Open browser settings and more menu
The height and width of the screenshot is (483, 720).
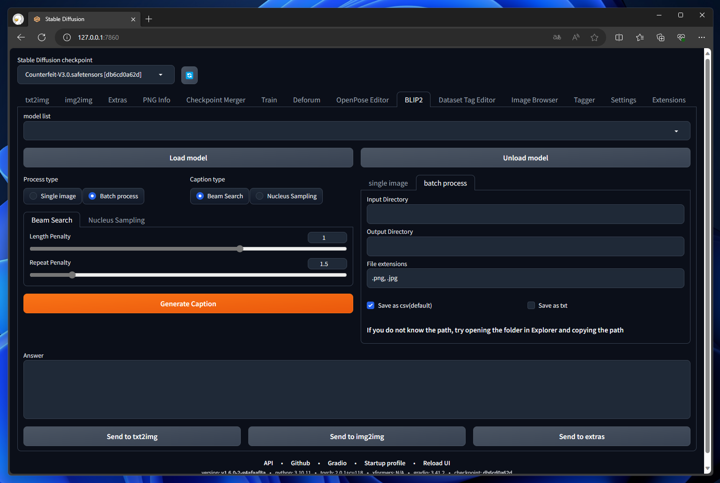(x=702, y=37)
